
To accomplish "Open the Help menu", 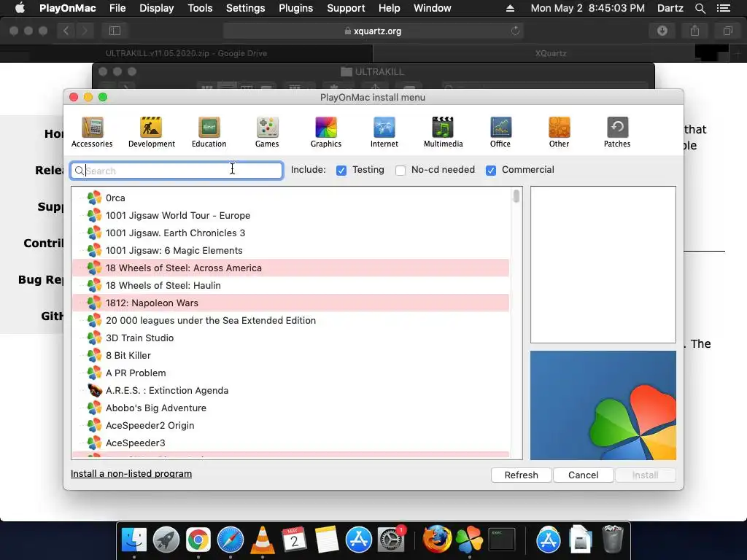I will coord(390,8).
